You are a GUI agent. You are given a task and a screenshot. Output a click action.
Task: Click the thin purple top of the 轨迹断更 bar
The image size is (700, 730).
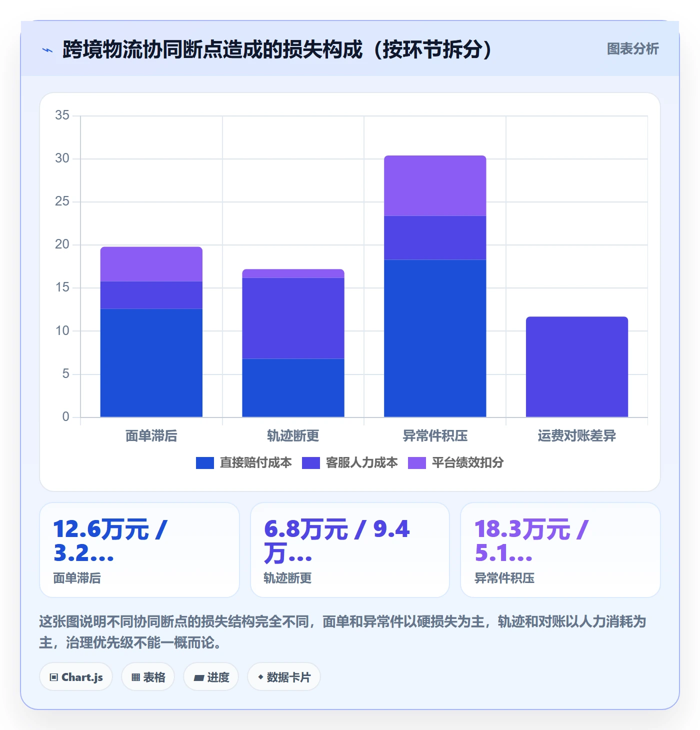point(293,273)
